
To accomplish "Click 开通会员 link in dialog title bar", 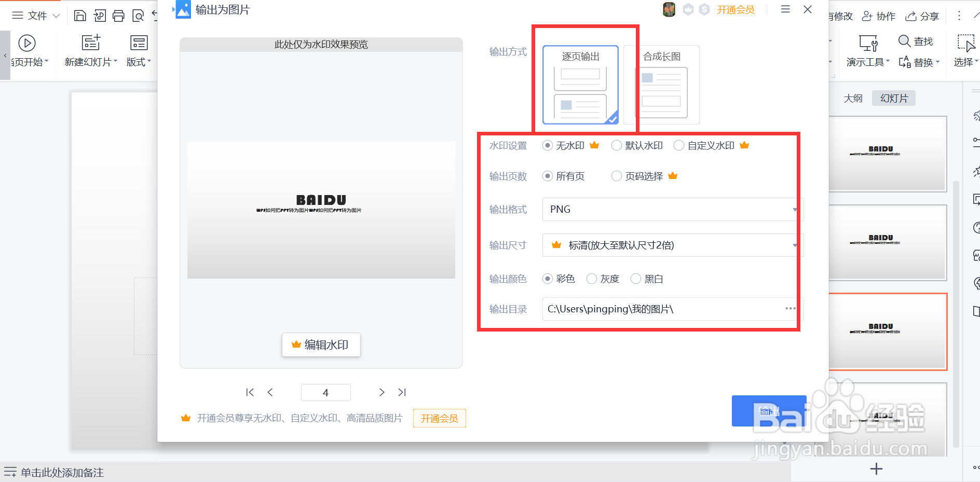I will coord(736,10).
